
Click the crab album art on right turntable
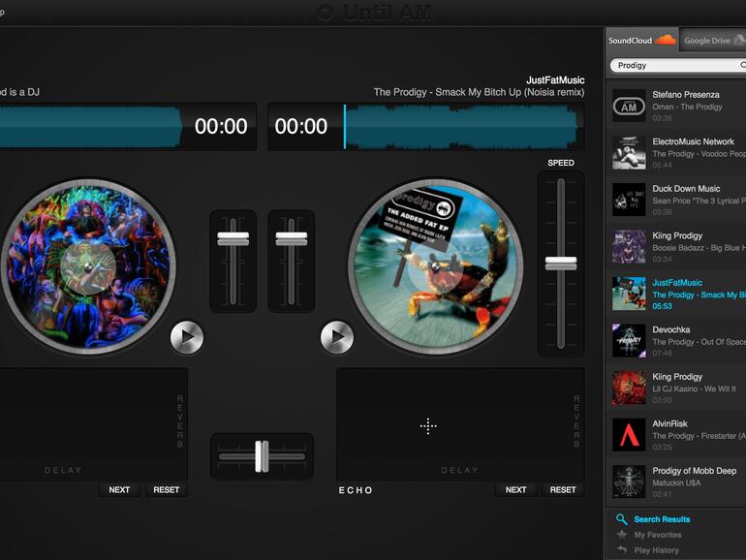pyautogui.click(x=435, y=264)
